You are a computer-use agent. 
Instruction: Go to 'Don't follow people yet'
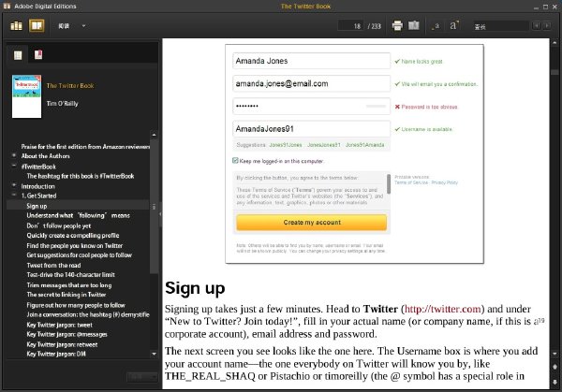coord(59,225)
